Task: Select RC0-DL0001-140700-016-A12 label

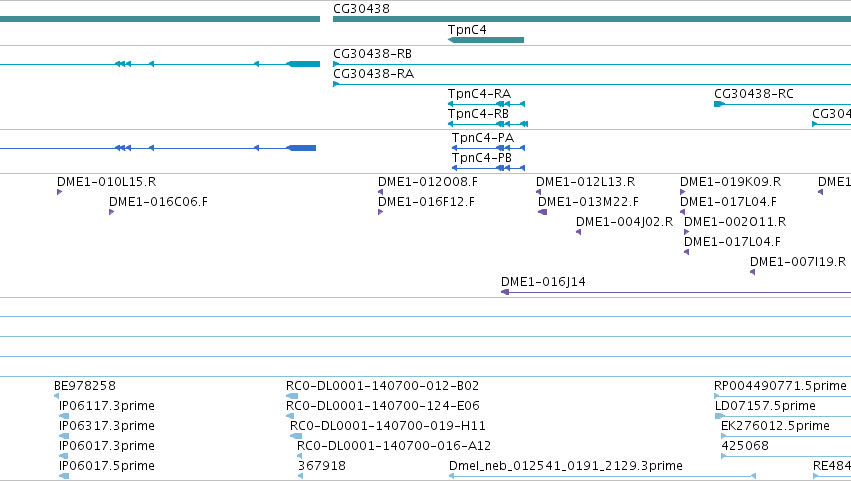Action: tap(394, 446)
